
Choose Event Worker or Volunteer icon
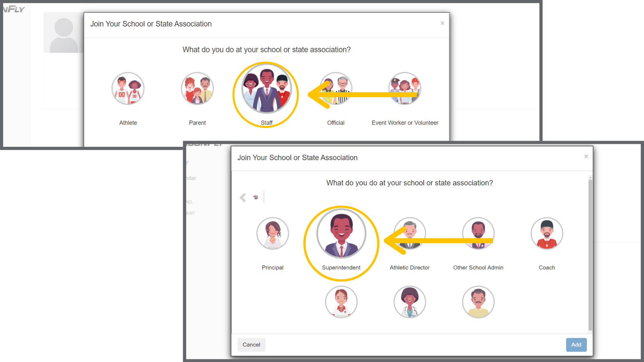click(405, 88)
